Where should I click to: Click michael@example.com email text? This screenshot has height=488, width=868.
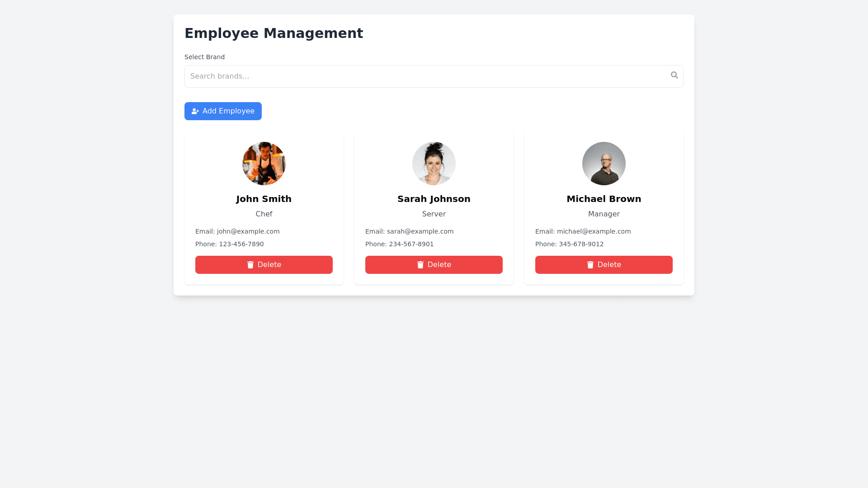pyautogui.click(x=594, y=231)
